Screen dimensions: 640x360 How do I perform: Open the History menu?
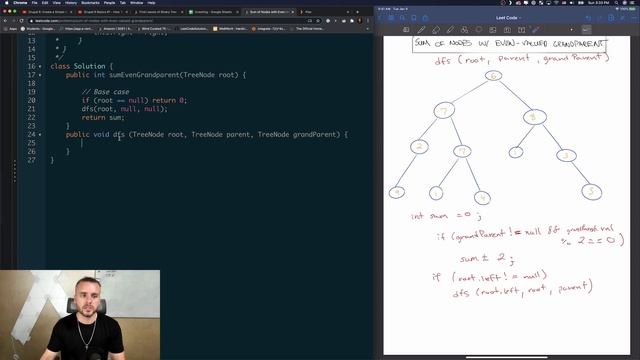coord(71,2)
